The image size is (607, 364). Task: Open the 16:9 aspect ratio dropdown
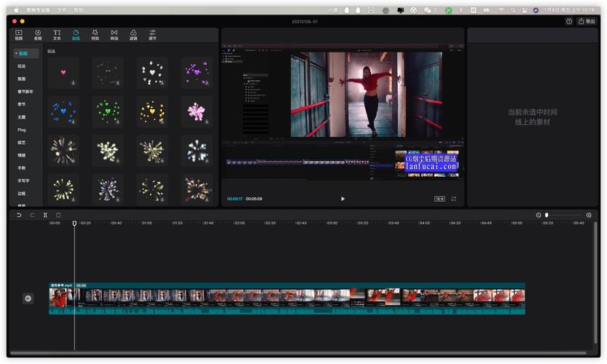(x=439, y=199)
